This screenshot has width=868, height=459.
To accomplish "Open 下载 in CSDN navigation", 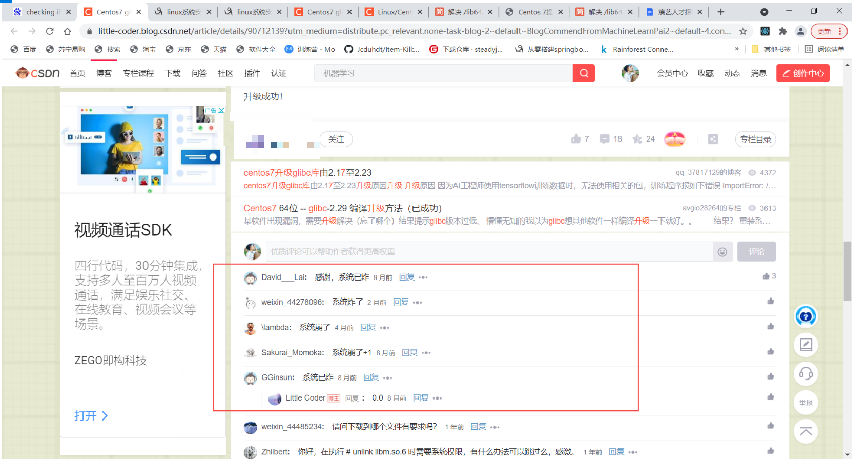I will [173, 73].
